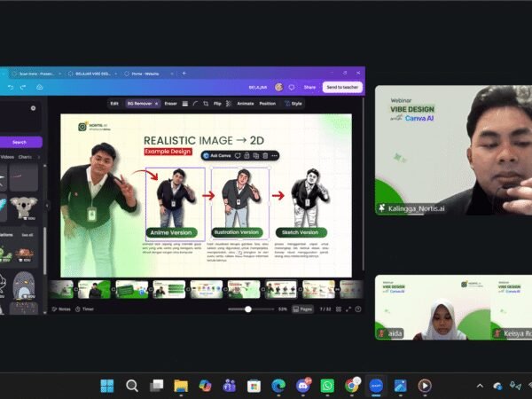532x399 pixels.
Task: Open the Position panel
Action: [x=268, y=104]
